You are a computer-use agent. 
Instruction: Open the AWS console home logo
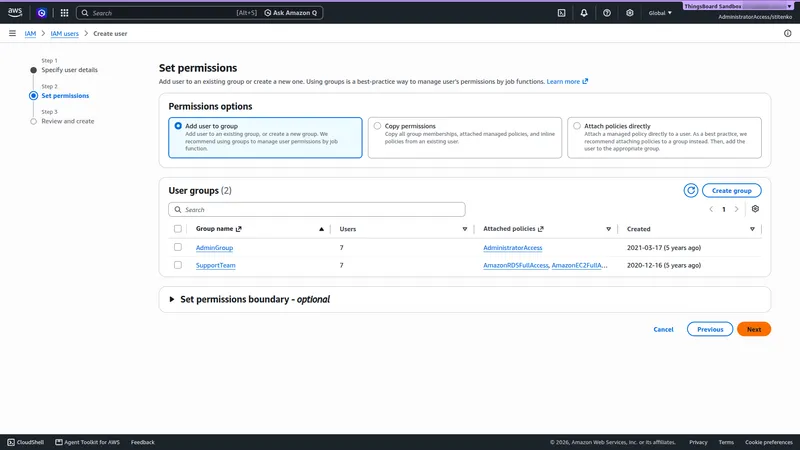pyautogui.click(x=15, y=13)
